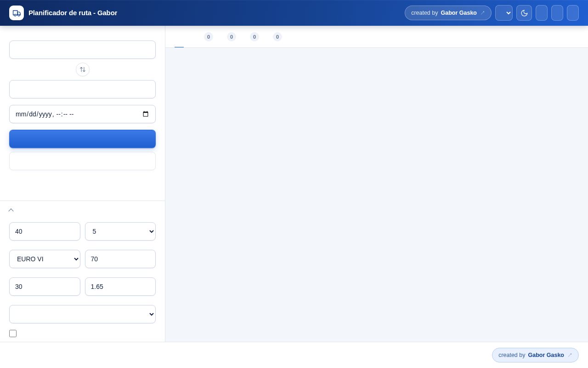This screenshot has width=588, height=368.
Task: Tick the checkbox under the empty dropdown
Action: [x=13, y=333]
